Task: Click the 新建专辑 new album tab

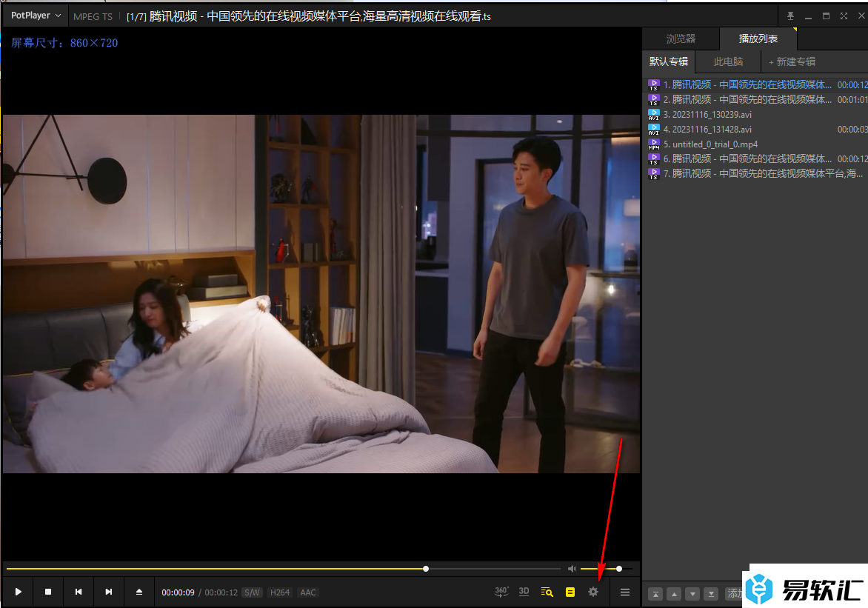Action: pyautogui.click(x=792, y=61)
